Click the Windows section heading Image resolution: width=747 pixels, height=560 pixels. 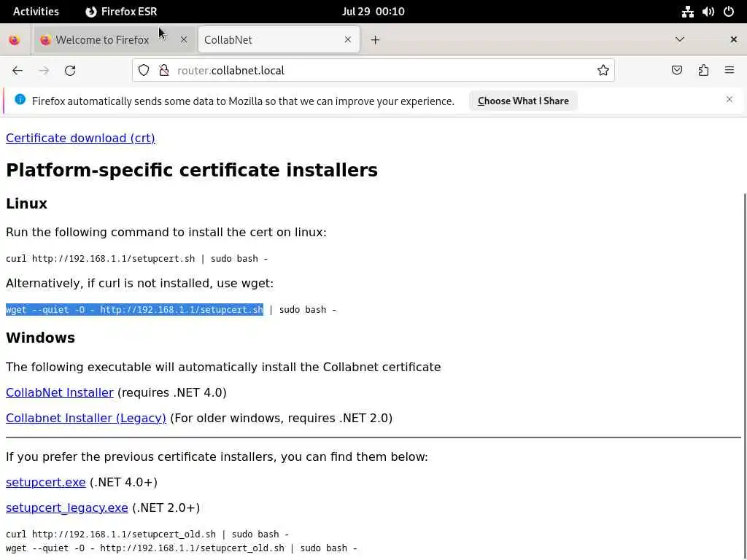click(41, 338)
